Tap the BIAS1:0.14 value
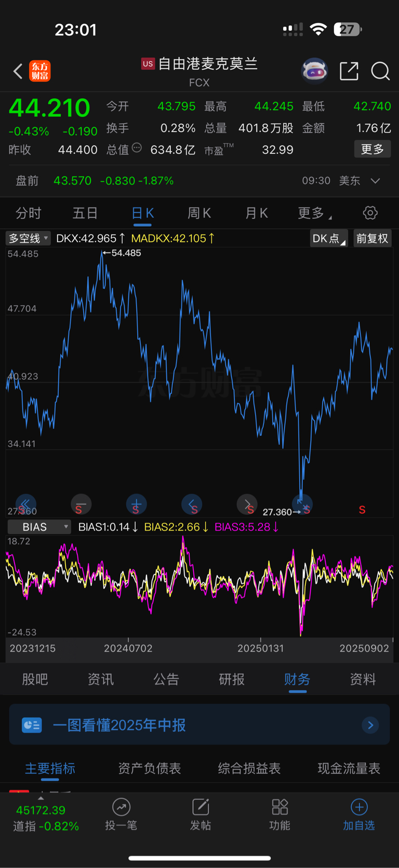Viewport: 399px width, 868px height. [108, 527]
